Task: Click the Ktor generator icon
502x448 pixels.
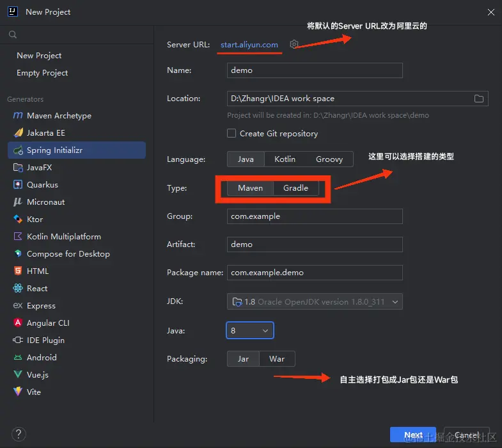Action: 18,219
